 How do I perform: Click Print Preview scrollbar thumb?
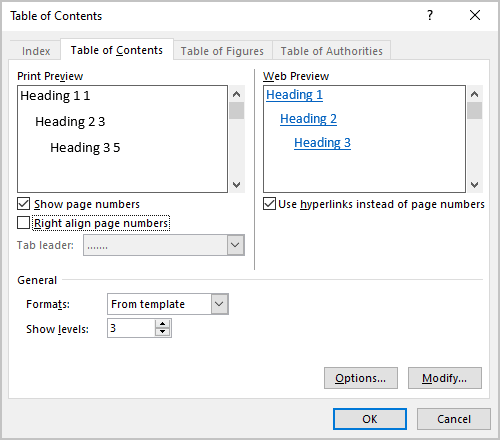pyautogui.click(x=236, y=111)
